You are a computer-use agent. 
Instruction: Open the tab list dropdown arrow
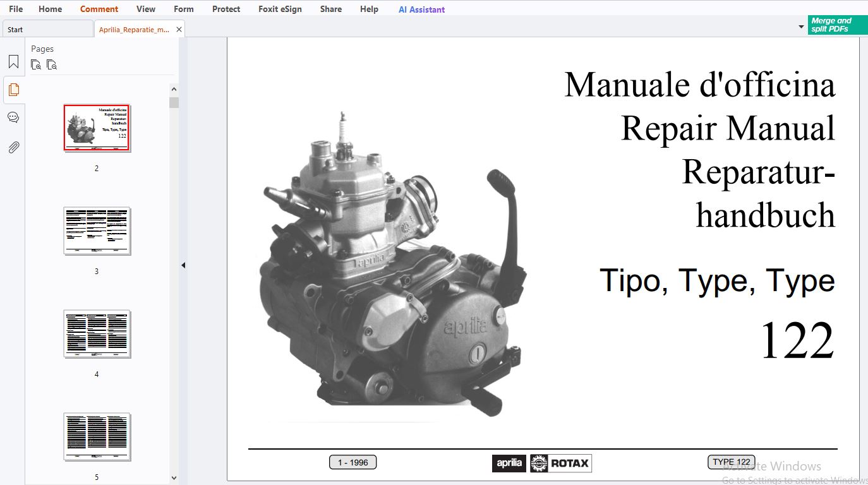pos(801,27)
